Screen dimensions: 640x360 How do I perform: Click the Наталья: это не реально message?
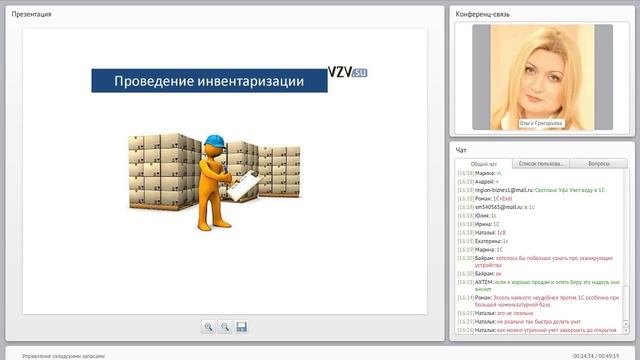[495, 313]
